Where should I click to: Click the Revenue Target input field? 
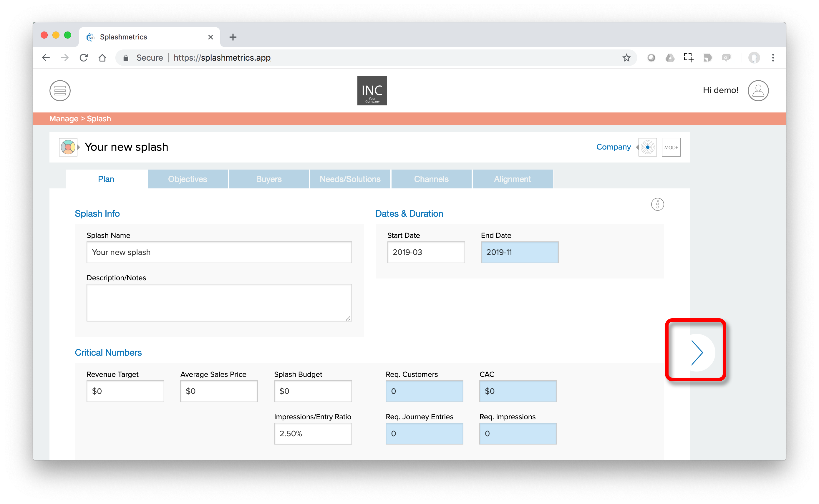coord(125,391)
